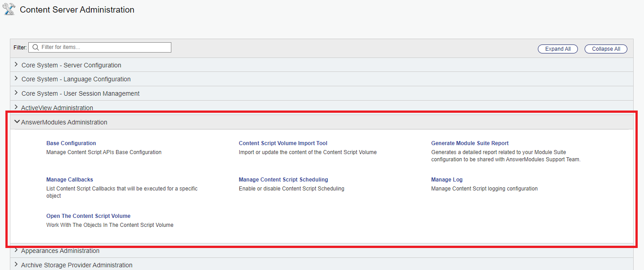Viewport: 644px width, 270px height.
Task: Click the collapse chevron beside AnswerModules Administration
Action: click(17, 122)
